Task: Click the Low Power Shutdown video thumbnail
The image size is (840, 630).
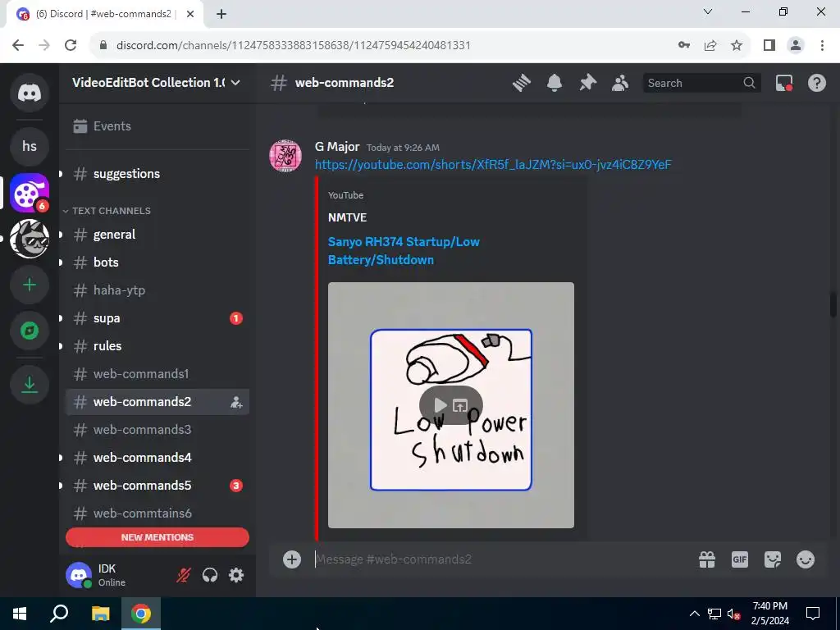Action: point(451,405)
